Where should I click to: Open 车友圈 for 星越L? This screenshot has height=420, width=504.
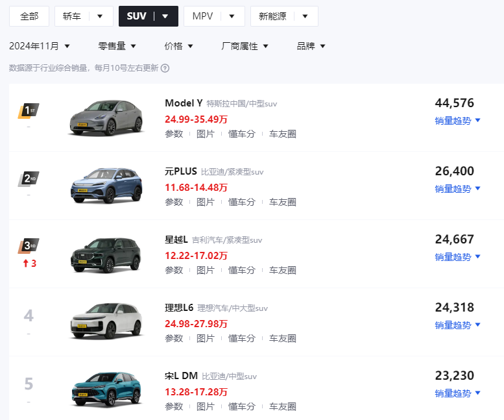[x=283, y=270]
